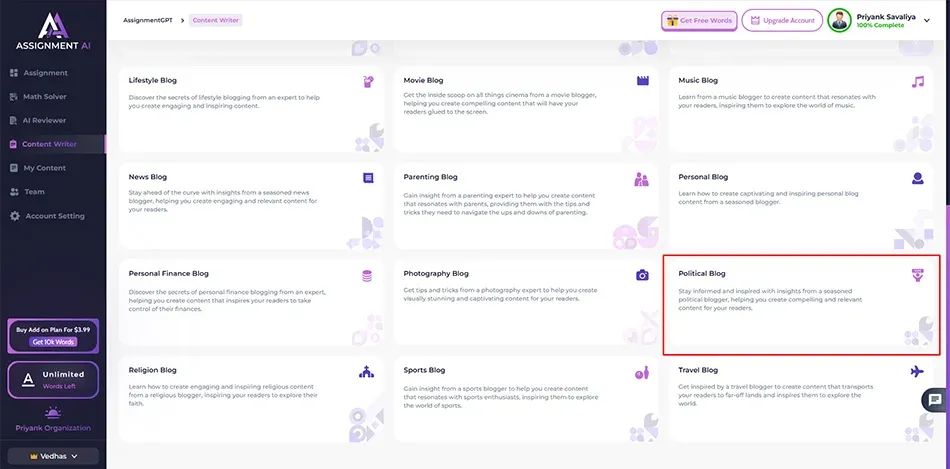The image size is (950, 469).
Task: Expand the Vedhas workspace selector
Action: pyautogui.click(x=52, y=456)
